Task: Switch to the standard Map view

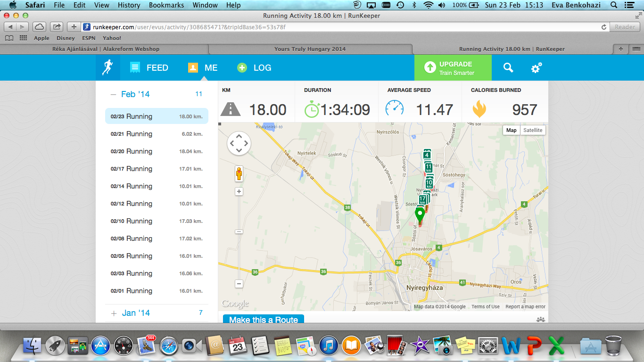Action: click(512, 130)
